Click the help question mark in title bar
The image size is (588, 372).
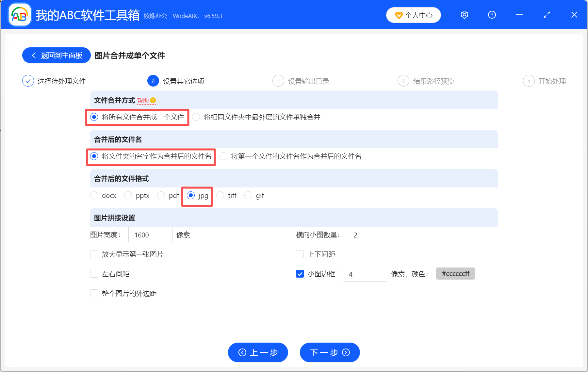pos(492,15)
